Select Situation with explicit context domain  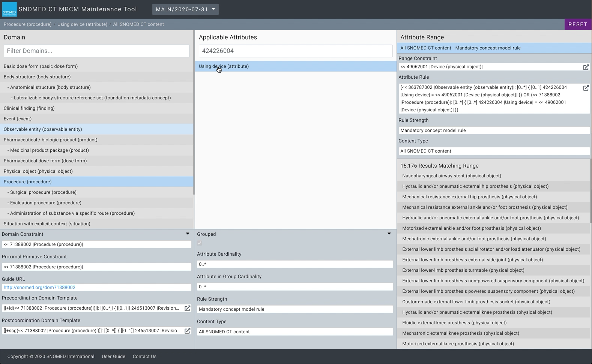[97, 224]
